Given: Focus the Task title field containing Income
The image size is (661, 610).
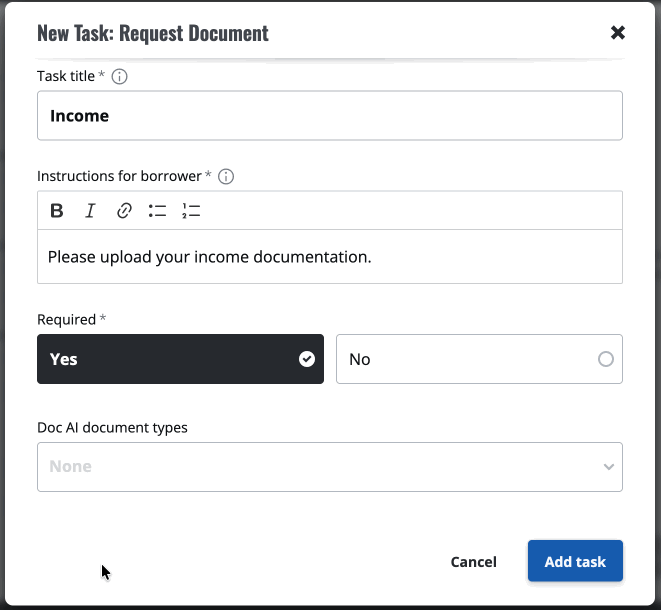Looking at the screenshot, I should 329,116.
